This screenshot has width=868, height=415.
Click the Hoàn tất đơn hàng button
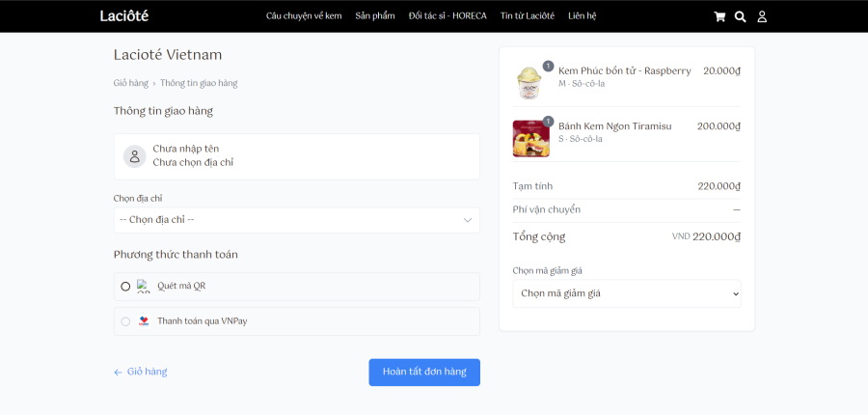[x=424, y=373]
